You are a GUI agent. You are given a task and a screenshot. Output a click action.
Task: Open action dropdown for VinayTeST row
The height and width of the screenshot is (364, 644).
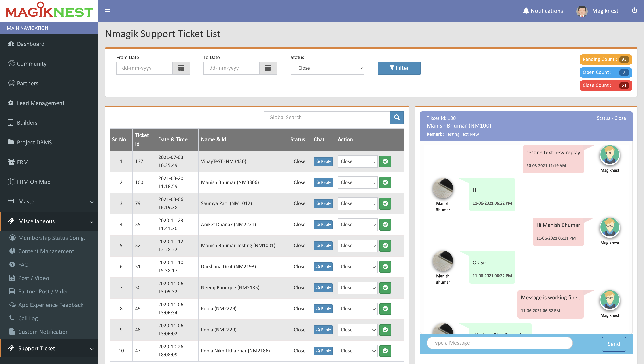click(358, 161)
